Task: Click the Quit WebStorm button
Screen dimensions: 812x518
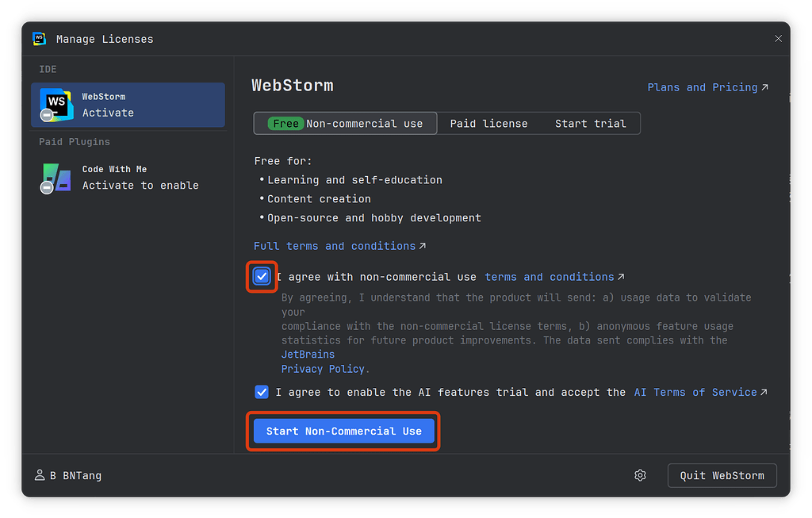Action: click(x=722, y=475)
